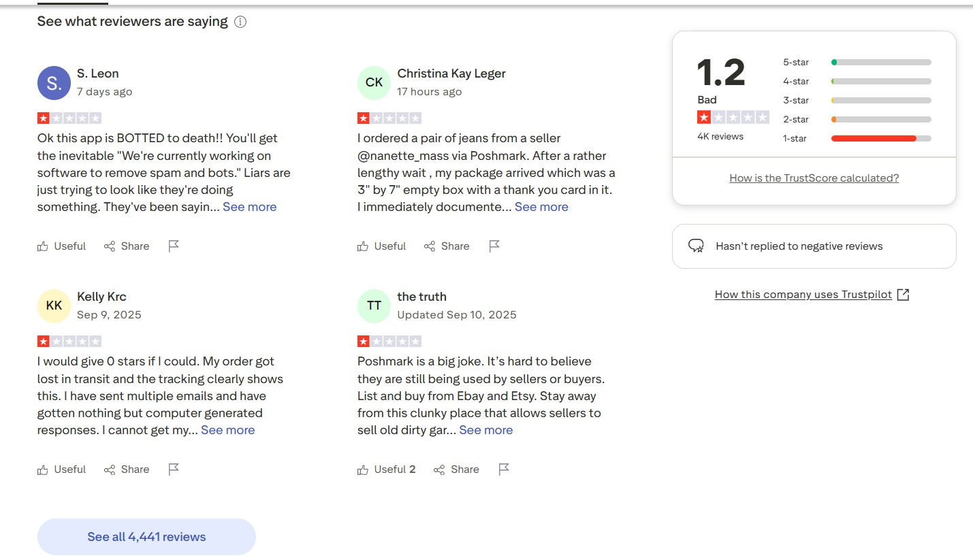Click the info icon beside 'See what reviewers are saying'

(240, 22)
